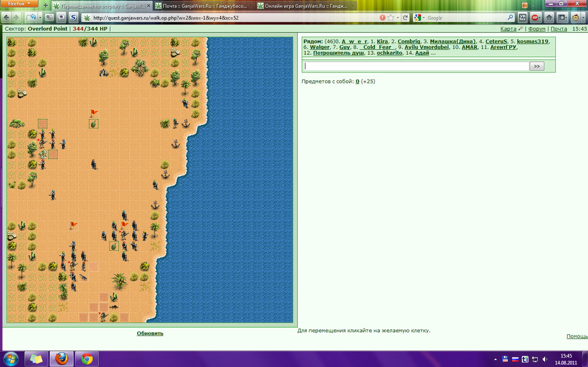Go back with the browser back arrow
This screenshot has height=367, width=588.
click(x=6, y=17)
